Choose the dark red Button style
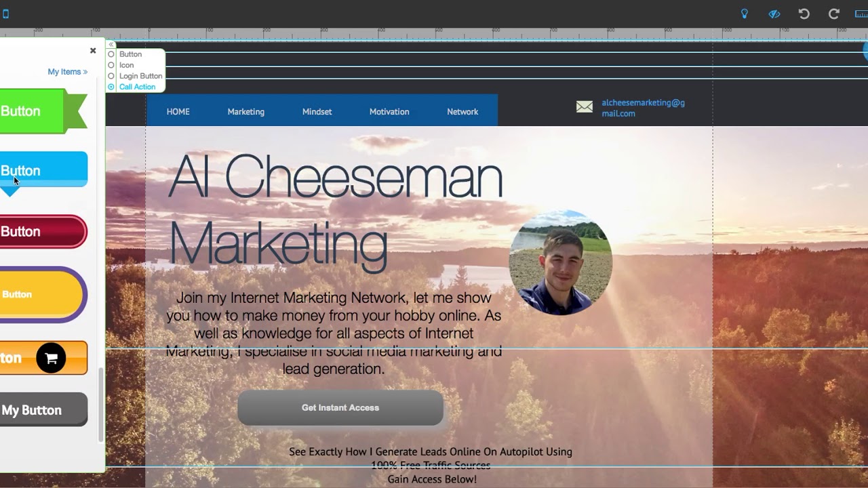 pyautogui.click(x=43, y=232)
